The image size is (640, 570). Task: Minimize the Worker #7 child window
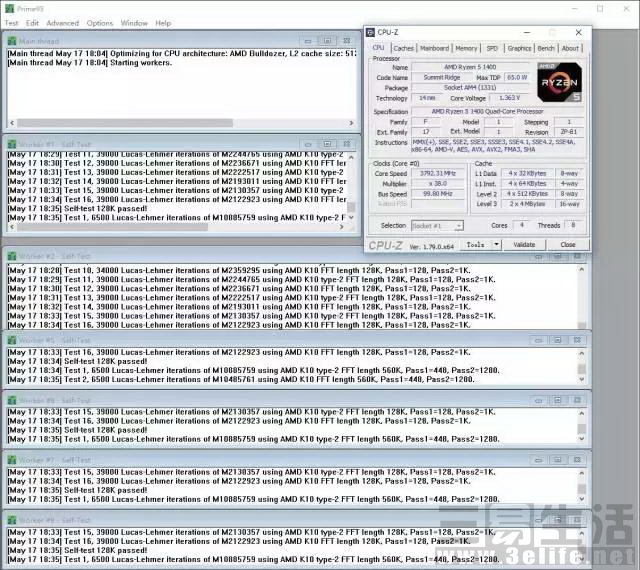tap(538, 460)
